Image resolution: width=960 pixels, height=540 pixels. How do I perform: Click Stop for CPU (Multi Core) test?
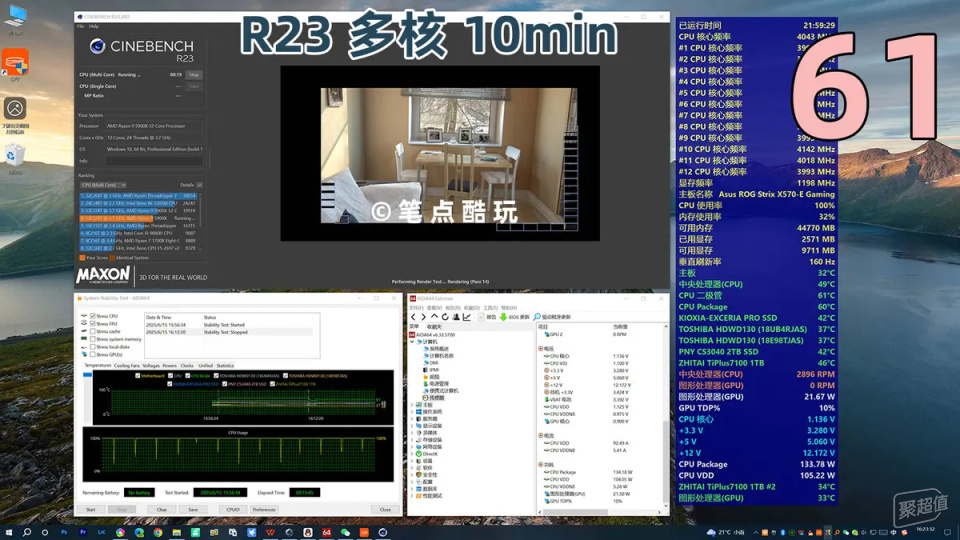194,75
